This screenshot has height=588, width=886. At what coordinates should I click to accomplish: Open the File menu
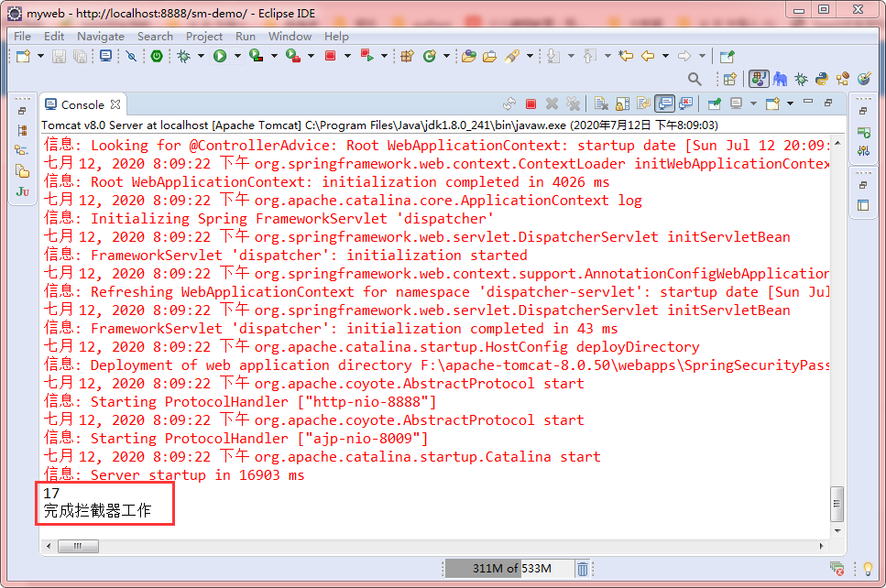click(x=23, y=36)
